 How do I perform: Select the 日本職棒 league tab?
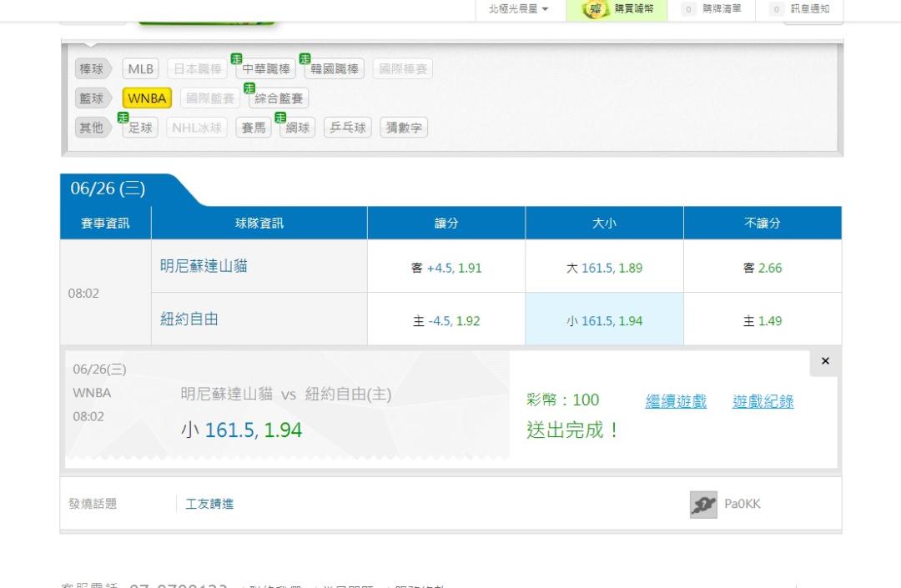coord(198,69)
